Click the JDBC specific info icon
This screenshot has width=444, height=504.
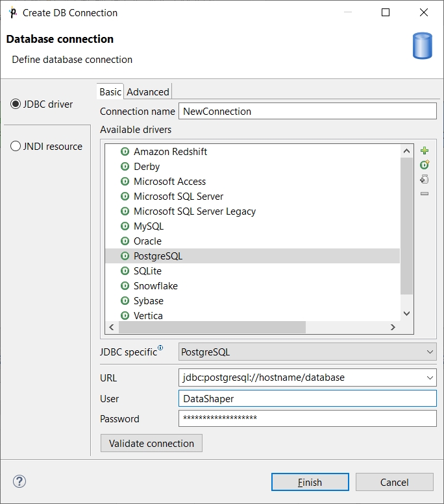click(161, 348)
